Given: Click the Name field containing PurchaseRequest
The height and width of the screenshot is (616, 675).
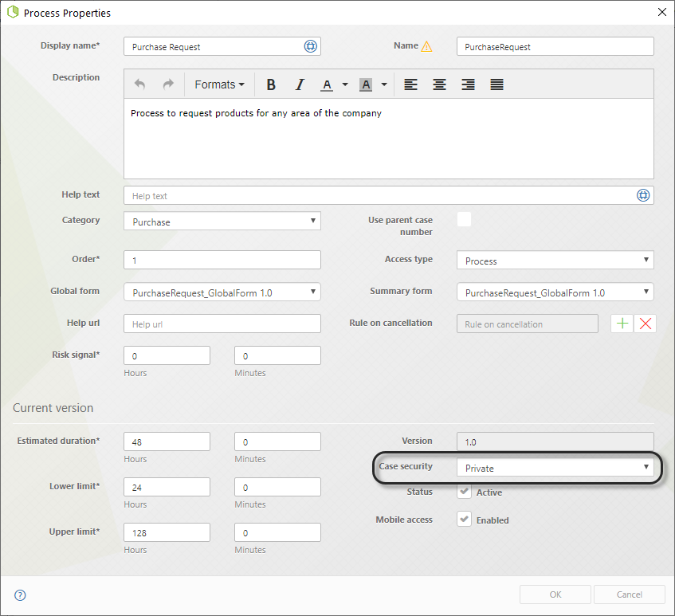Looking at the screenshot, I should [x=555, y=46].
